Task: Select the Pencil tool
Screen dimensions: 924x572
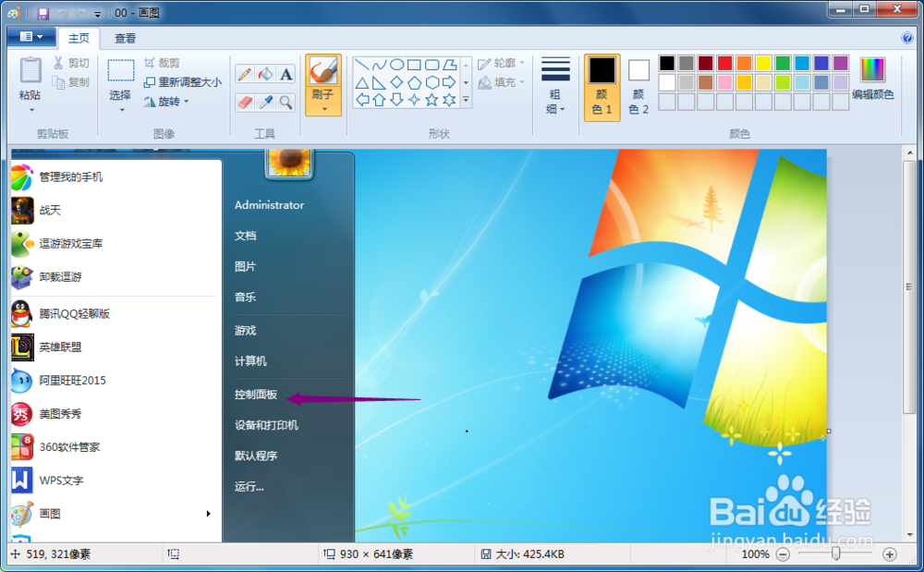Action: point(245,74)
